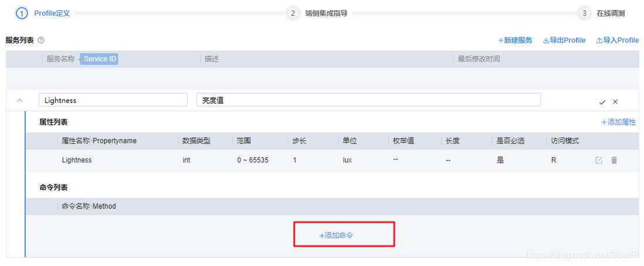Click the 单位 column header
Image resolution: width=644 pixels, height=266 pixels.
point(350,141)
